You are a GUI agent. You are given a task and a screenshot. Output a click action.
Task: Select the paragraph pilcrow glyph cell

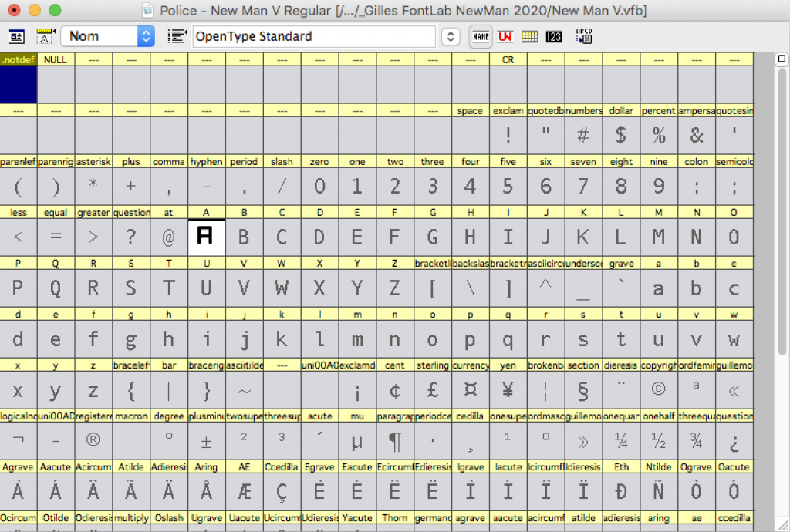click(x=394, y=440)
